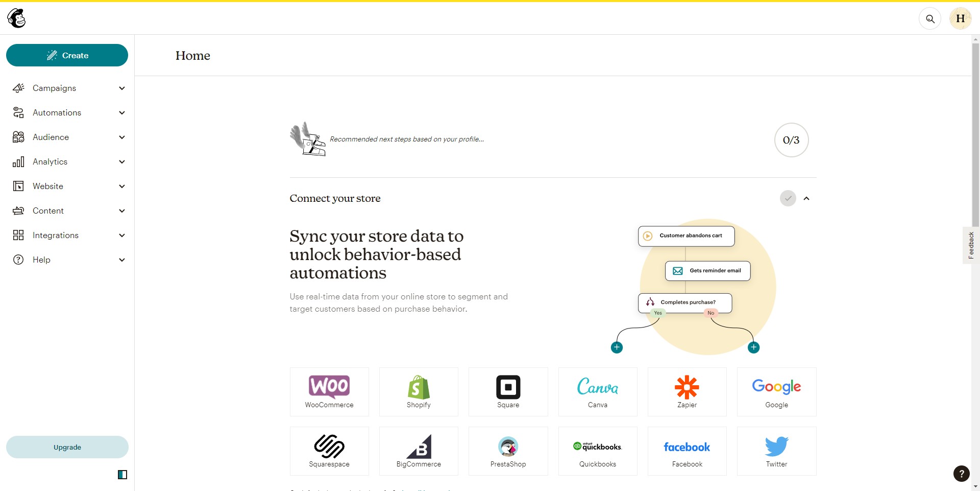Image resolution: width=980 pixels, height=491 pixels.
Task: Expand the Content menu chevron
Action: point(122,211)
